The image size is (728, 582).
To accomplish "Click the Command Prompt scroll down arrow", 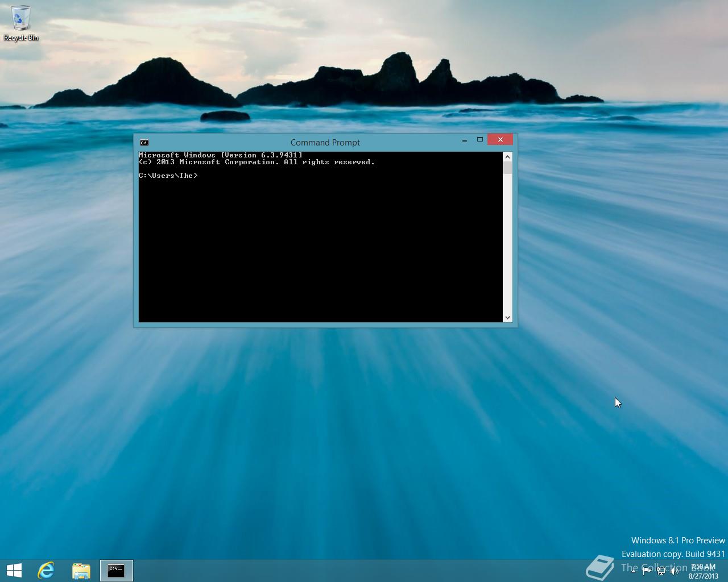I will tap(507, 318).
